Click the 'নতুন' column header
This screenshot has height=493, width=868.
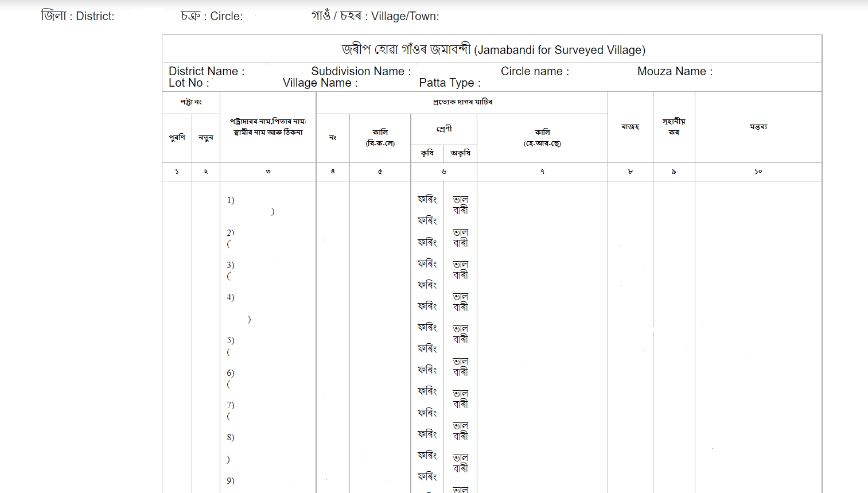(x=206, y=138)
